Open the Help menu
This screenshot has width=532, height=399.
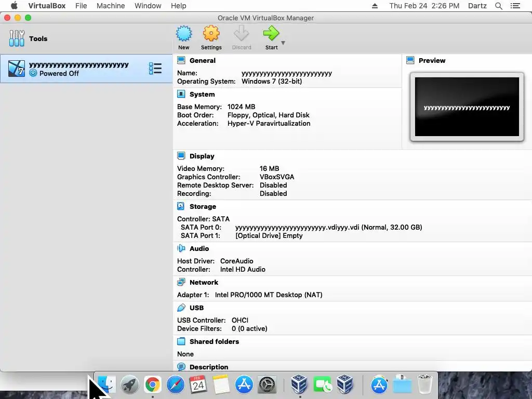tap(179, 6)
